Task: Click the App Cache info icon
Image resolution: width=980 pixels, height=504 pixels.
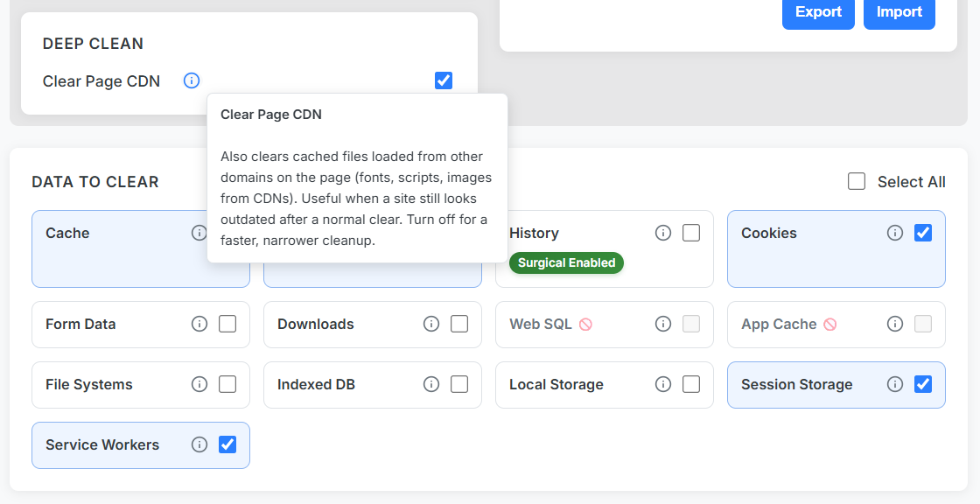Action: pos(895,324)
